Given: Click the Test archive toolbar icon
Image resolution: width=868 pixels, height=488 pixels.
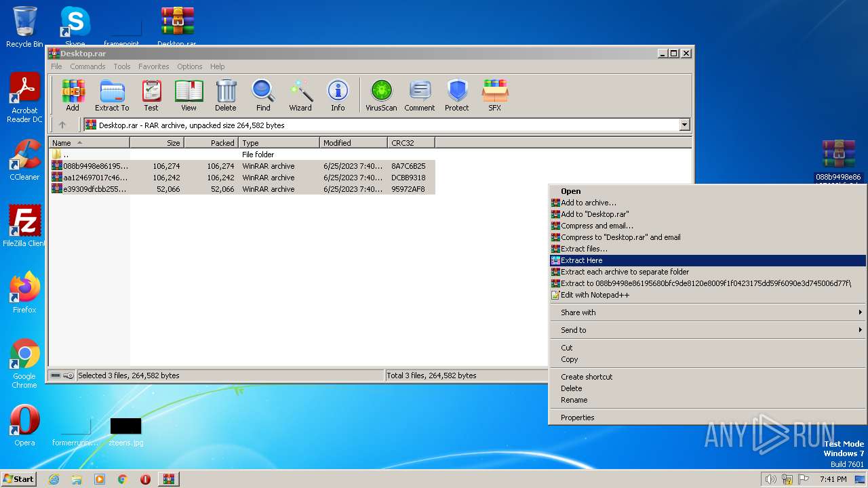Looking at the screenshot, I should tap(151, 95).
